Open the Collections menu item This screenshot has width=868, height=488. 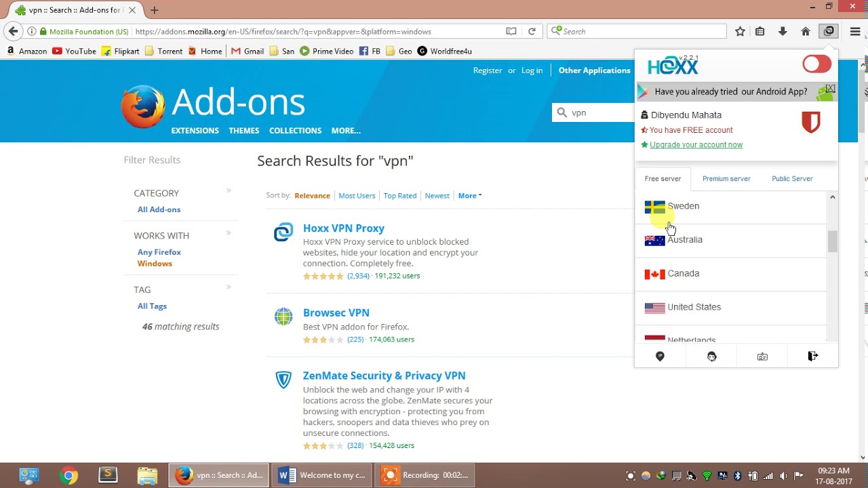pyautogui.click(x=295, y=131)
